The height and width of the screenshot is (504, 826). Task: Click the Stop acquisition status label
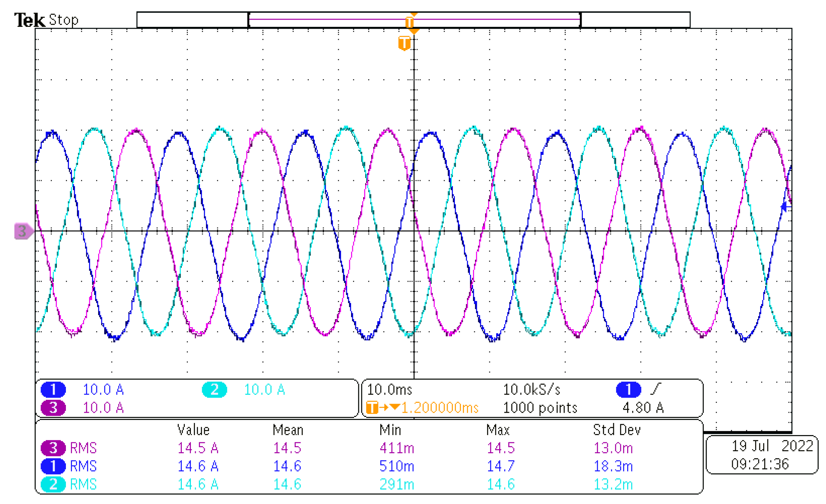pyautogui.click(x=64, y=20)
